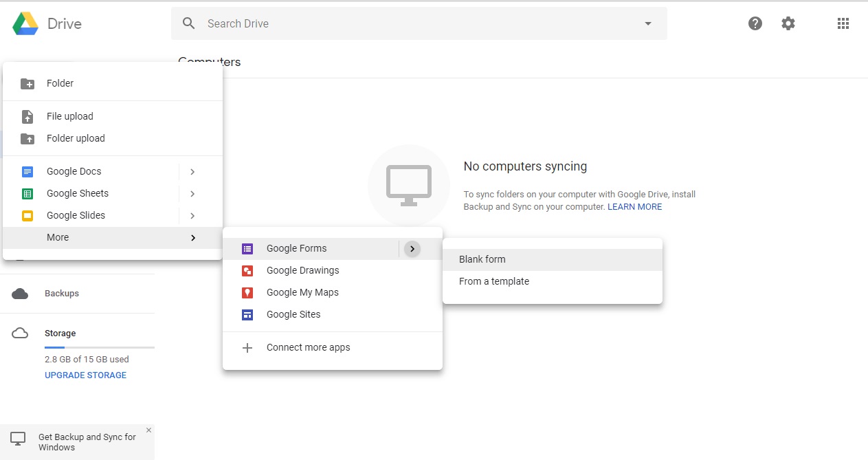Click the yellow Google Slides icon
Viewport: 868px width, 460px height.
click(27, 215)
